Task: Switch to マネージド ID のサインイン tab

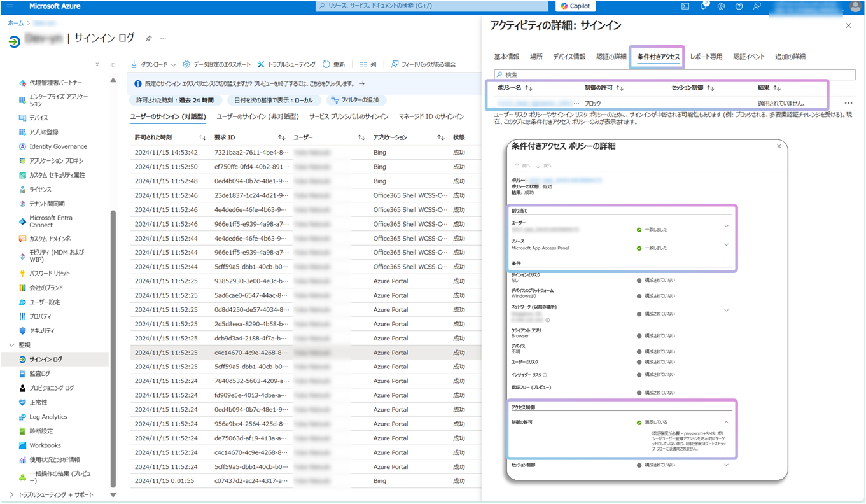Action: pyautogui.click(x=431, y=116)
